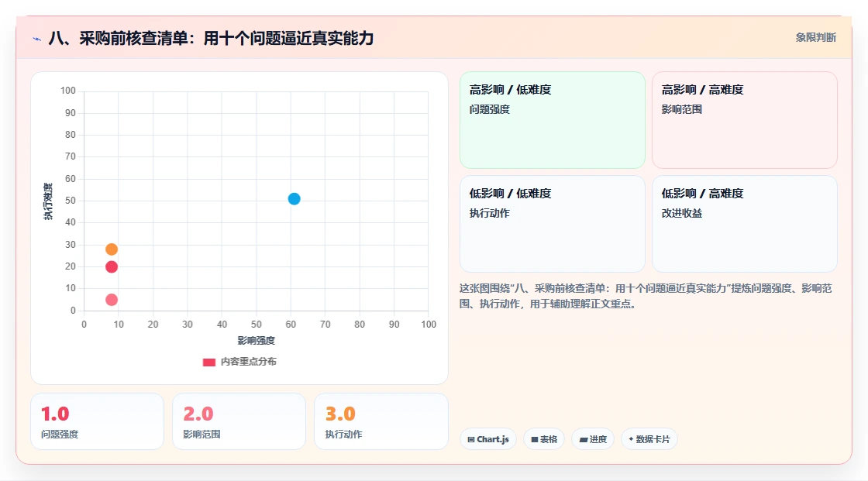
Task: Click the 改进收益 text in its quadrant card
Action: click(x=681, y=214)
